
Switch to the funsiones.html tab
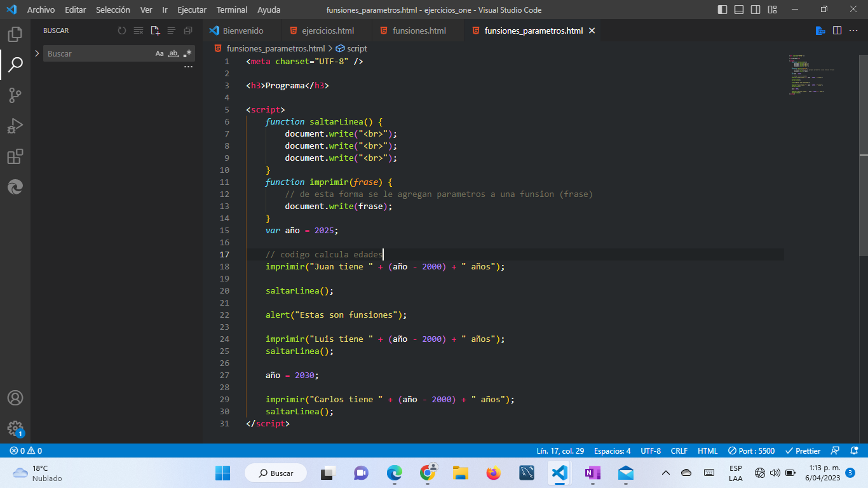(419, 30)
